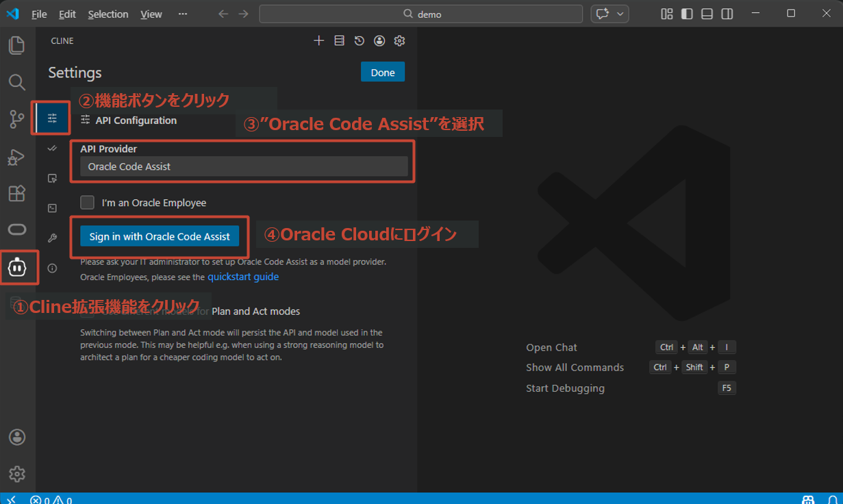The height and width of the screenshot is (504, 843).
Task: Start a new Cline task with plus icon
Action: (x=318, y=41)
